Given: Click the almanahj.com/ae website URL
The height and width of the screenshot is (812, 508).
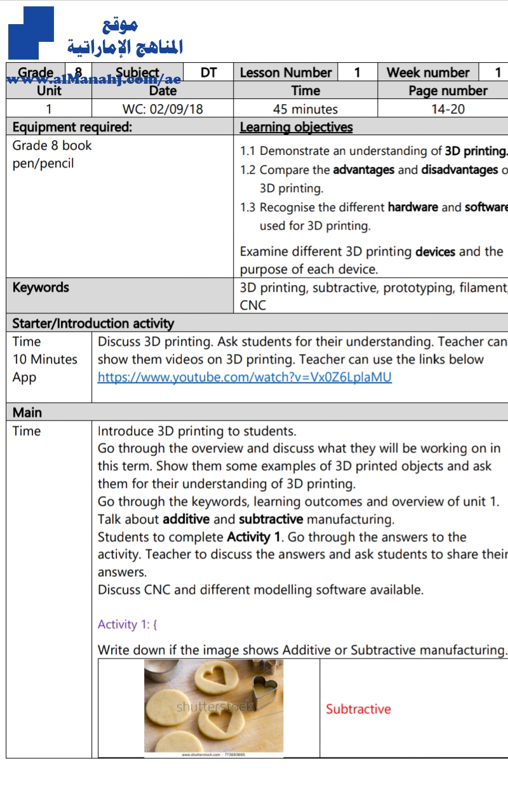Looking at the screenshot, I should pos(93,79).
